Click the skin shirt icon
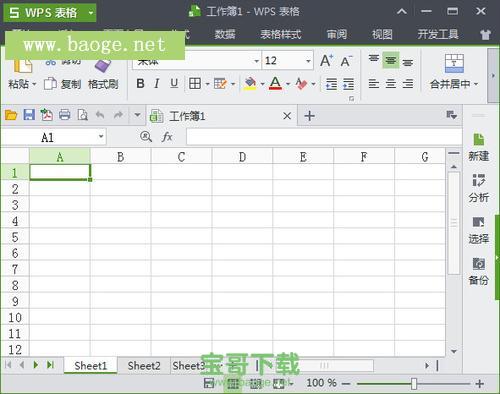500x394 pixels. [x=486, y=34]
